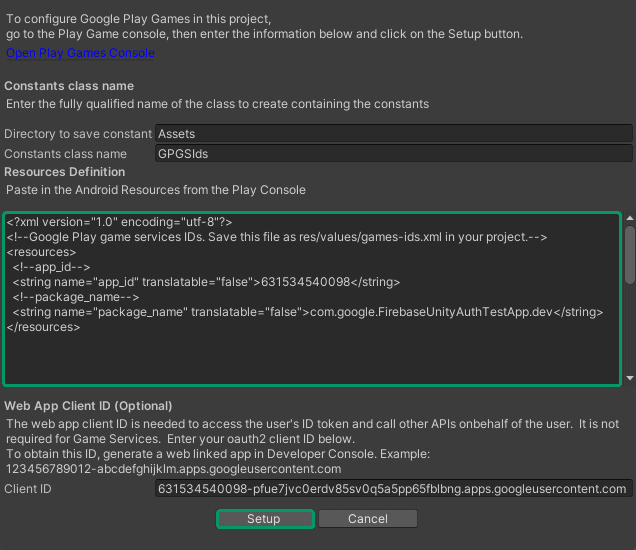
Task: Click the 'Directory to save constant' label
Action: coord(78,134)
